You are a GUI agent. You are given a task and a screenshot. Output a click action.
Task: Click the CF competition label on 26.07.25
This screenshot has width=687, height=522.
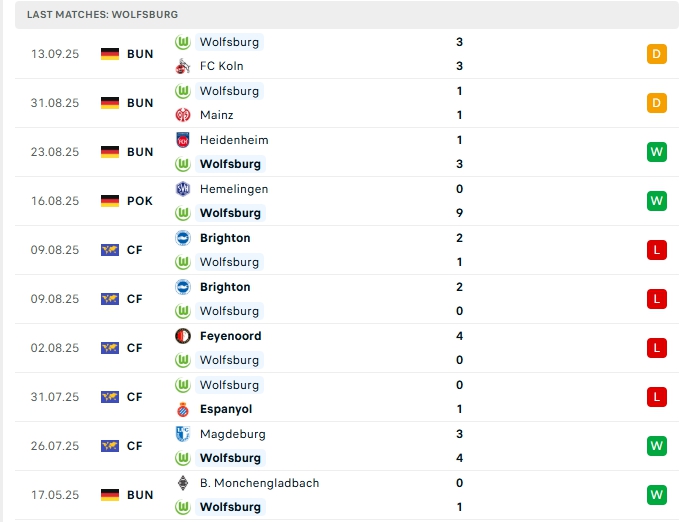(x=135, y=446)
